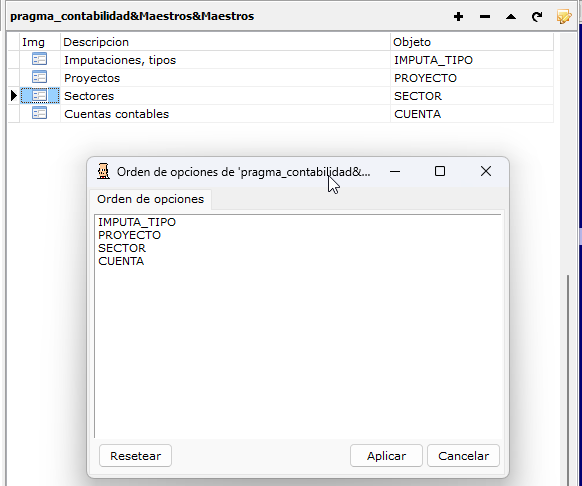
Task: Click the PROYECTO cell in Objeto column
Action: [472, 78]
